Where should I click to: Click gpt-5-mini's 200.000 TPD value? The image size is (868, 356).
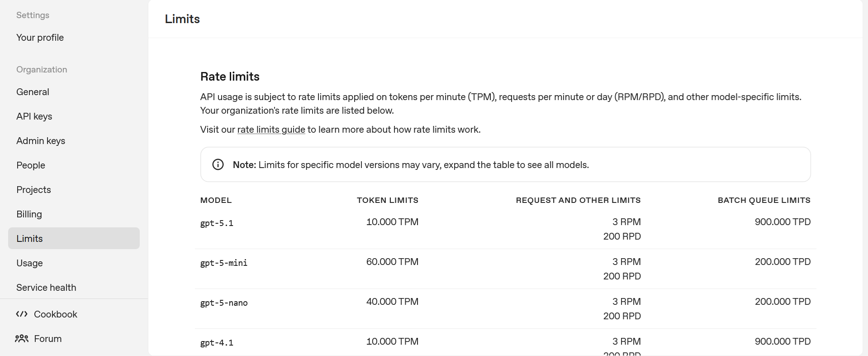coord(783,262)
